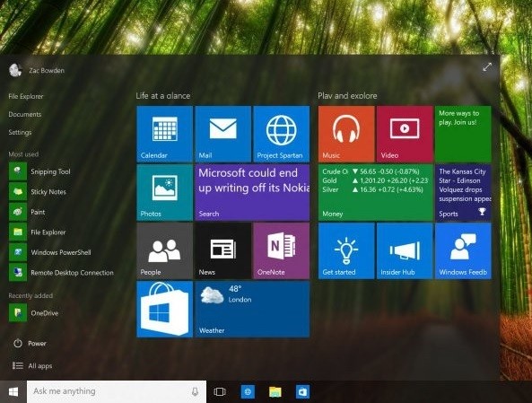Open the Store shopping bag tile
Viewport: 532px width, 403px height.
coord(164,310)
